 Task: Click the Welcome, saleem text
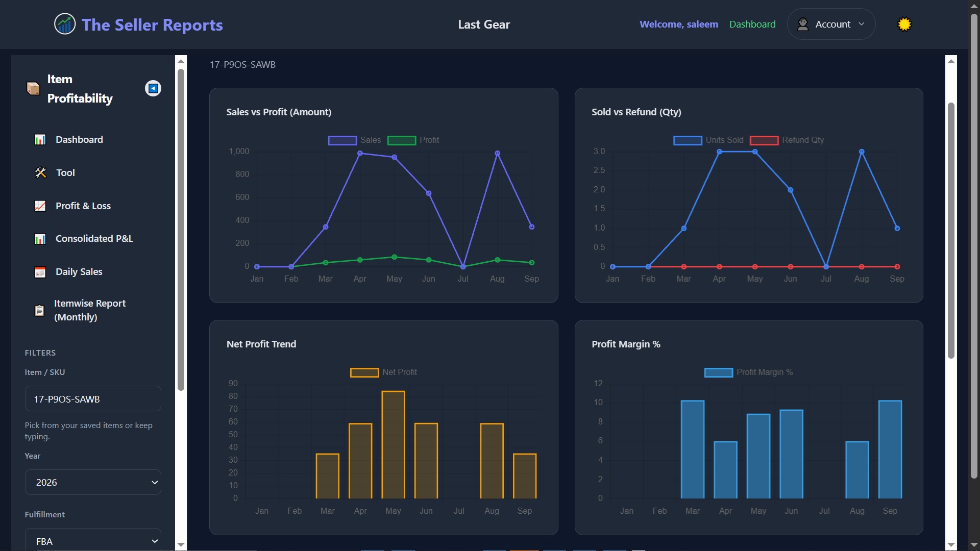click(679, 24)
